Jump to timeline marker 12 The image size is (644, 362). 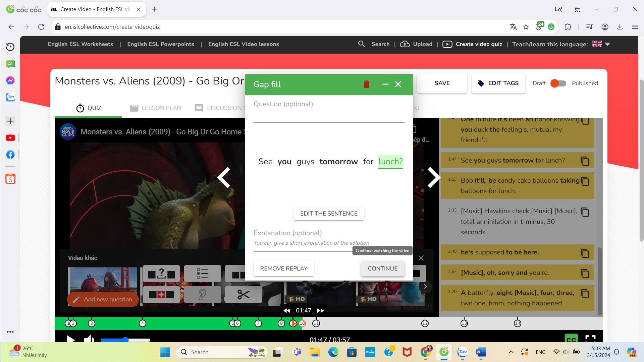point(425,323)
